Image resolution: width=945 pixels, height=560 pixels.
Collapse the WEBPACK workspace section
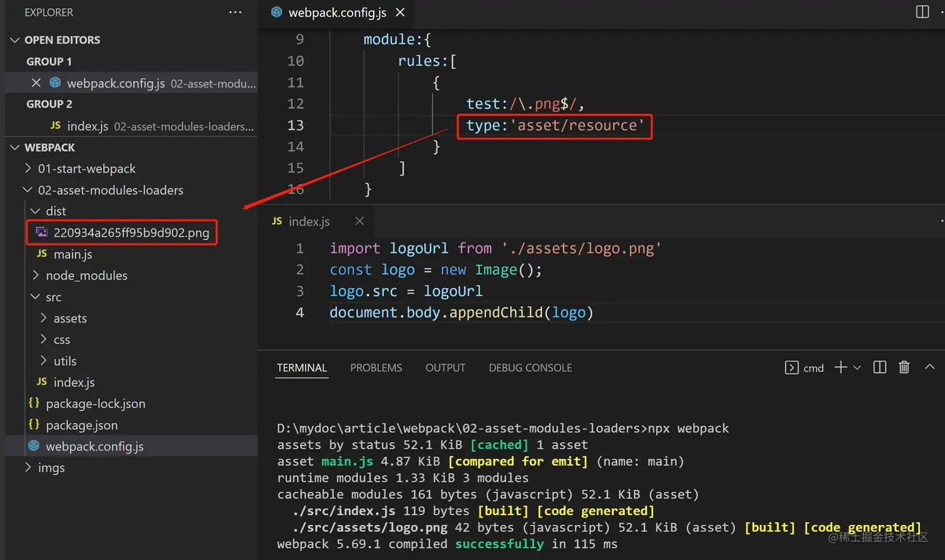[x=15, y=147]
